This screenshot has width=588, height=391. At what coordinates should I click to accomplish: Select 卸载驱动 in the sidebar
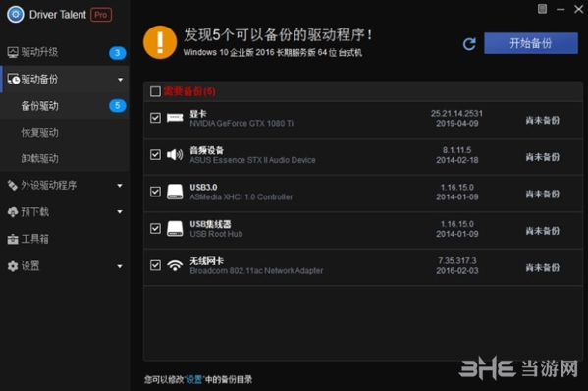point(65,159)
